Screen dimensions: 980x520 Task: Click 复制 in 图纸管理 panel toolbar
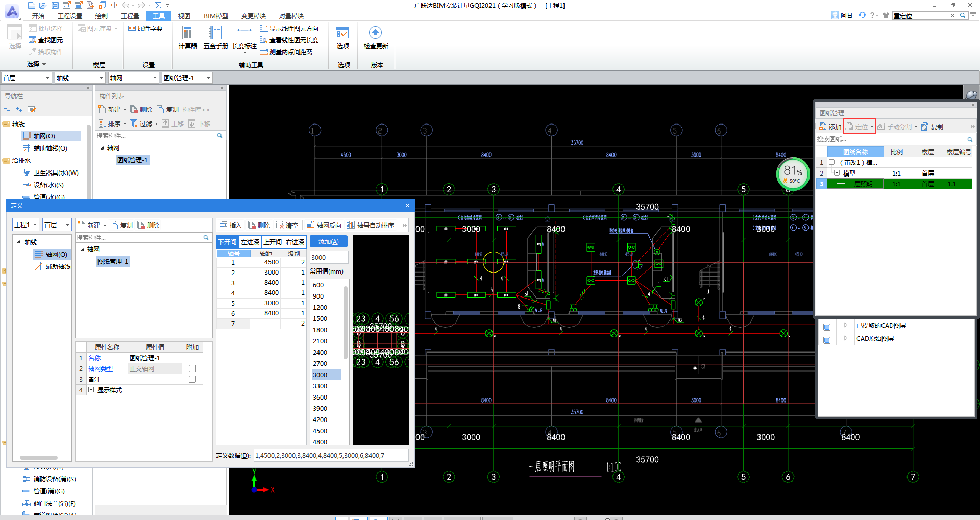click(x=933, y=127)
